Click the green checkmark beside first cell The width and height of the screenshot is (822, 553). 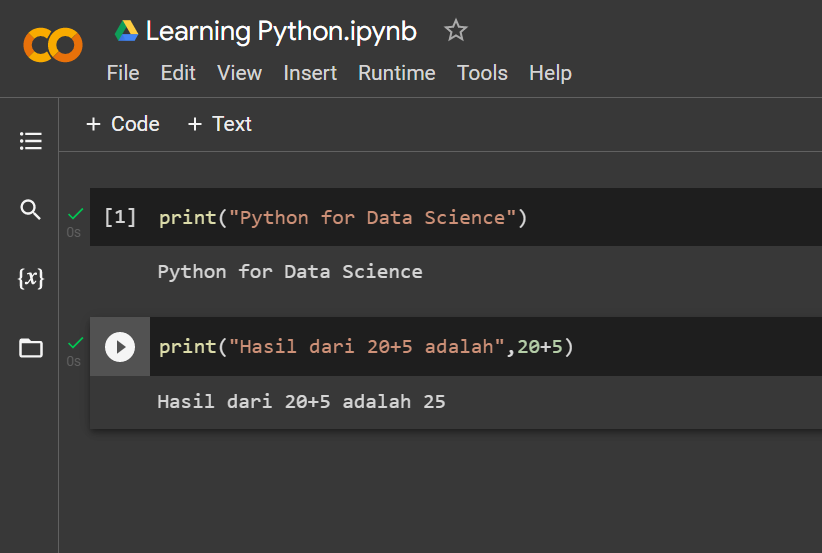click(x=75, y=213)
